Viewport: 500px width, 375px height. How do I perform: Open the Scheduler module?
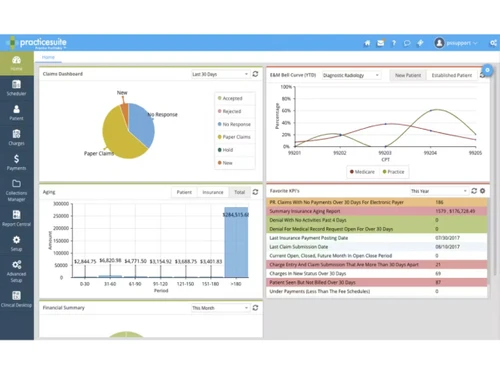pos(17,88)
